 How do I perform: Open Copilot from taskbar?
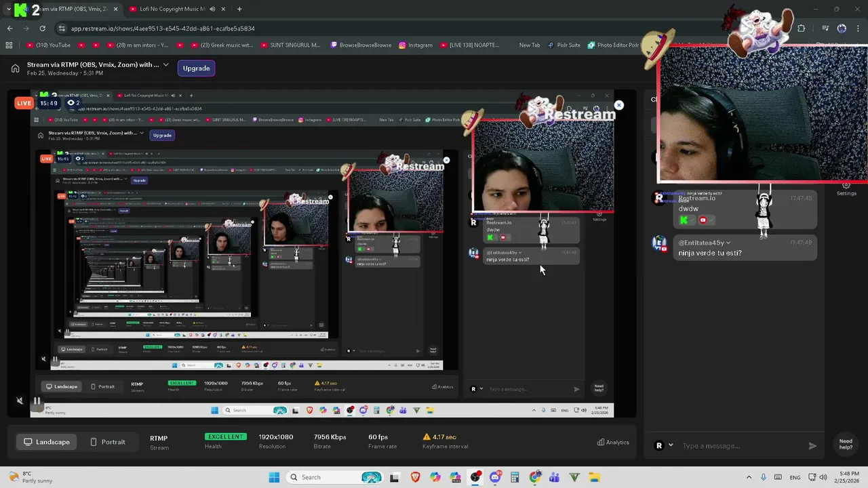coord(435,477)
